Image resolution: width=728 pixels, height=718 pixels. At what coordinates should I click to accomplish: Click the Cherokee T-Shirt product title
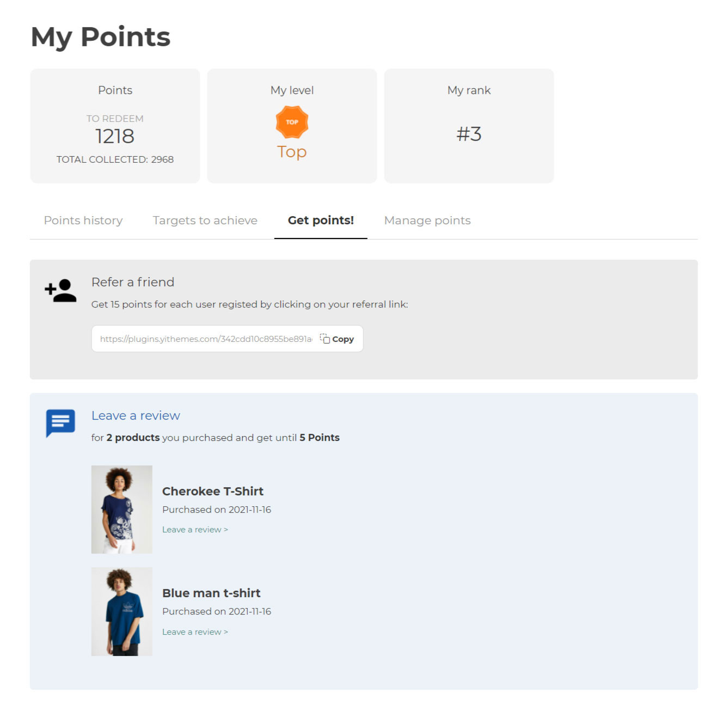pos(213,491)
